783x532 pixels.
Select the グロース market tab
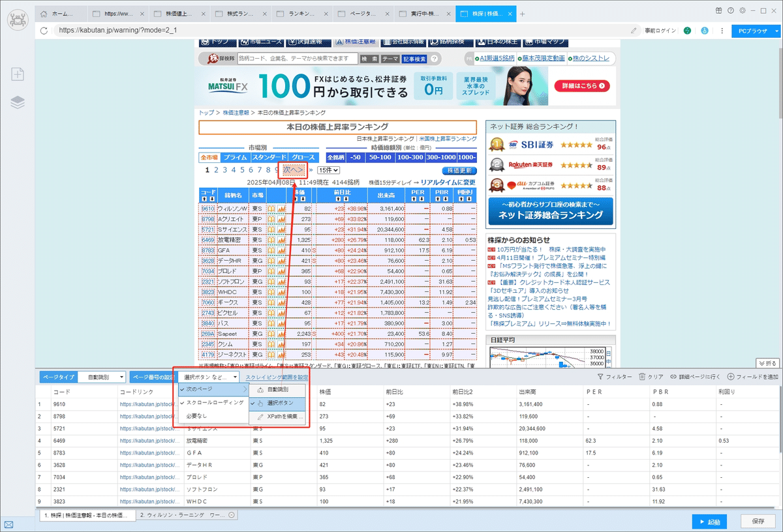(303, 158)
